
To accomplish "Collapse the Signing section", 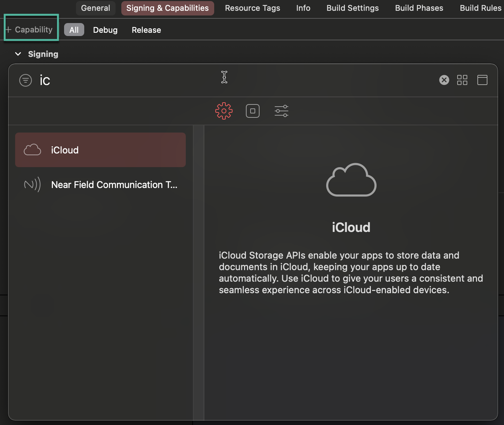I will click(x=18, y=54).
